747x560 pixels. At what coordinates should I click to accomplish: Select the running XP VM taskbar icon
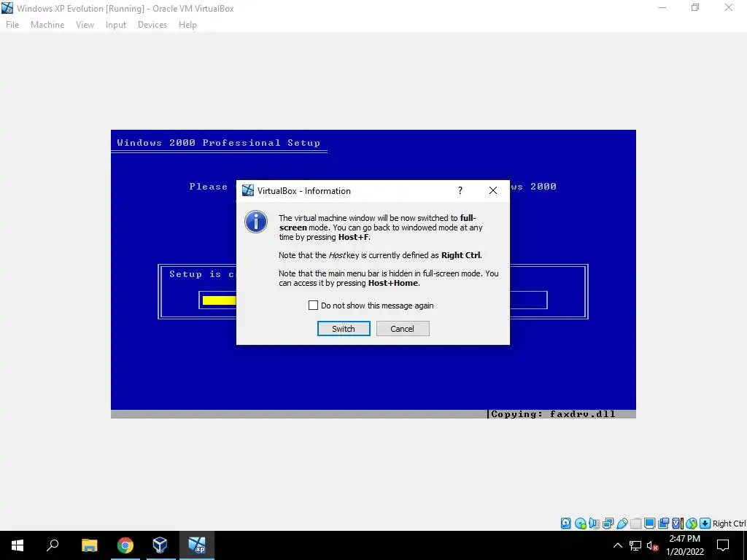click(x=196, y=545)
